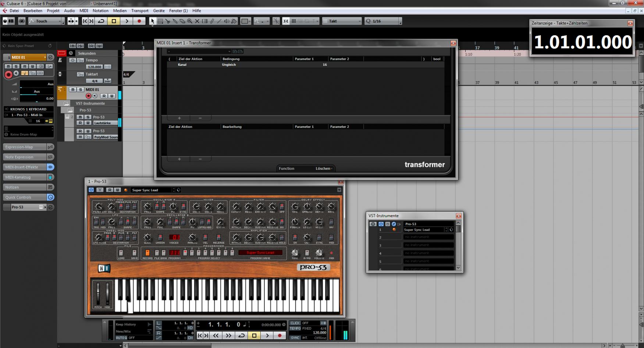Enable record on MIDI 01 inspector
Viewport: 644px width, 348px height.
(x=8, y=75)
